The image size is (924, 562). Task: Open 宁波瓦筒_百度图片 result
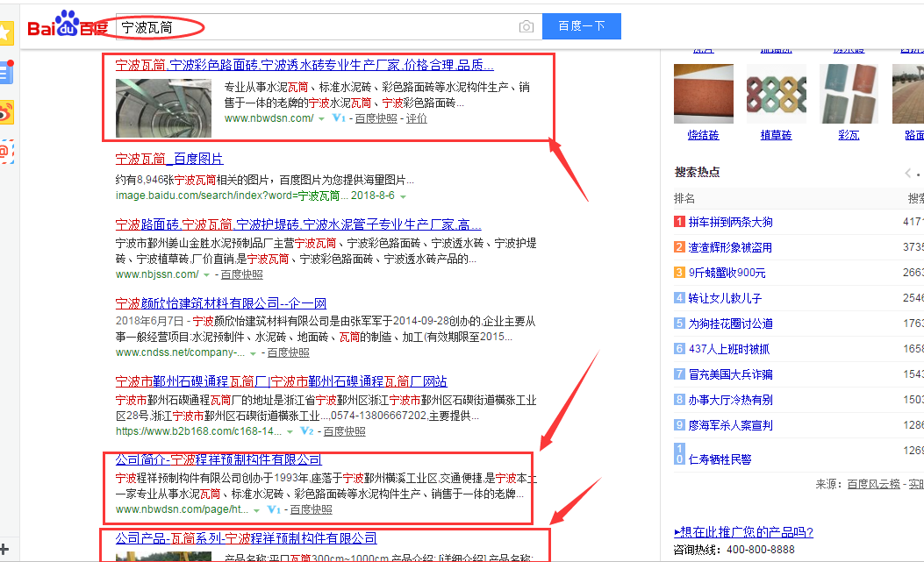click(169, 159)
